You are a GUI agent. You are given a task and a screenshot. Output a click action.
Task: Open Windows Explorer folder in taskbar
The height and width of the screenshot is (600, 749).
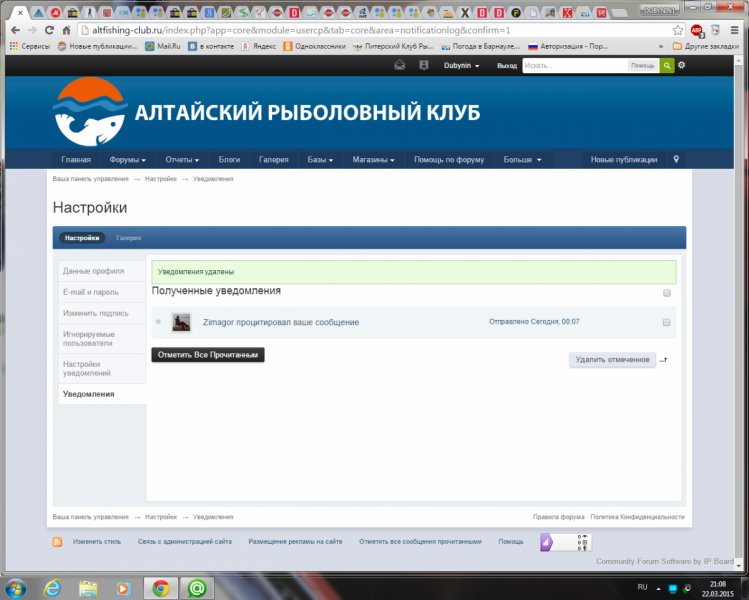pyautogui.click(x=88, y=589)
